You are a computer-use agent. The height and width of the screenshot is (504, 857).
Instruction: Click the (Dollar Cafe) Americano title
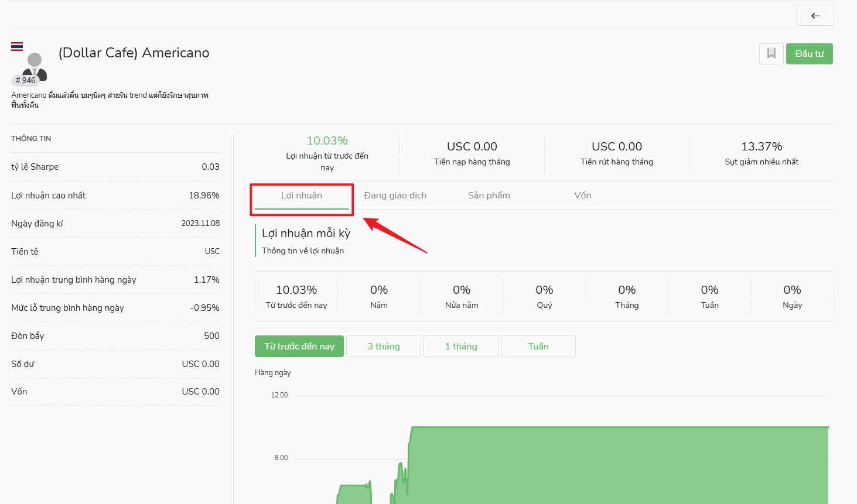[x=134, y=53]
